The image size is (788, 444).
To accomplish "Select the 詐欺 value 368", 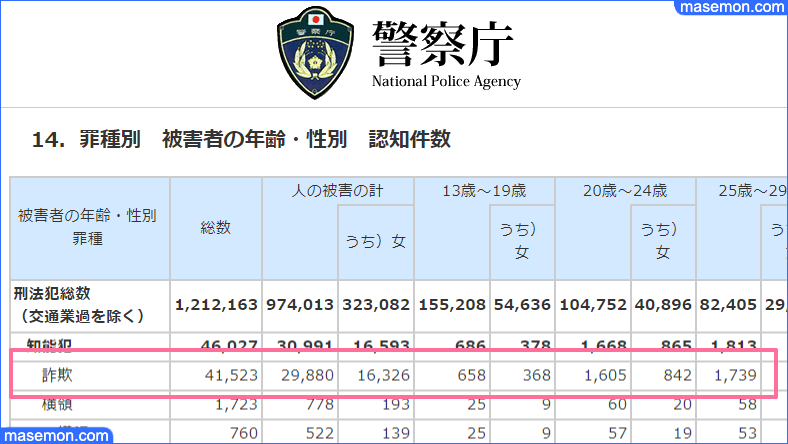I will click(537, 375).
